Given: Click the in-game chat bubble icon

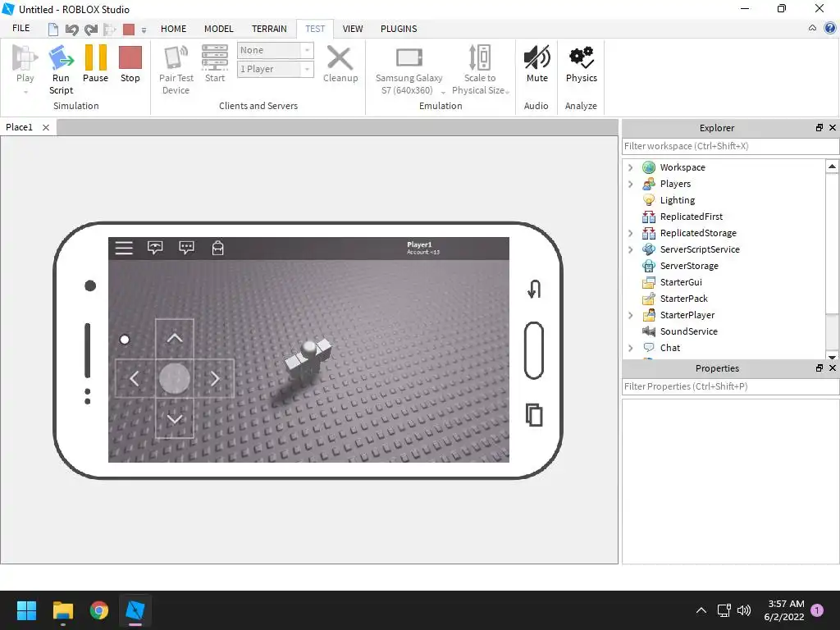Looking at the screenshot, I should tap(186, 248).
